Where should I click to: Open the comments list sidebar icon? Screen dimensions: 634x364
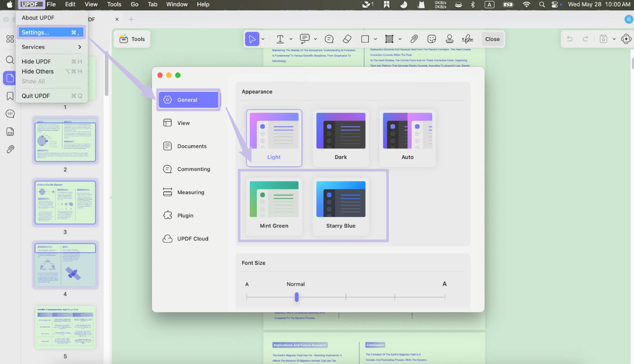[x=10, y=114]
